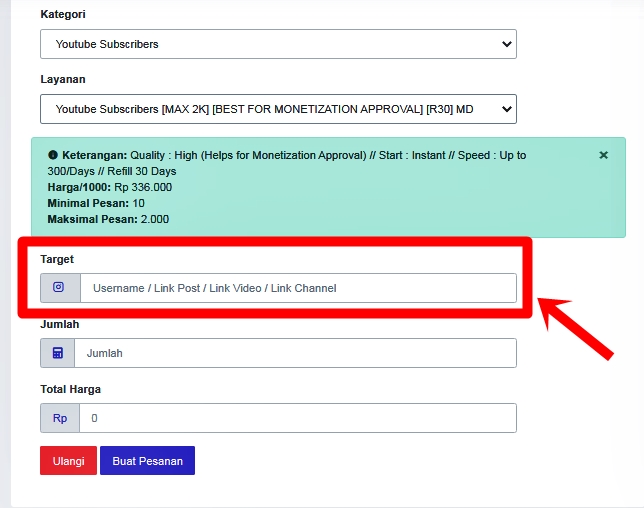Click the Jumlah quantity input field
The width and height of the screenshot is (644, 508).
click(x=295, y=353)
